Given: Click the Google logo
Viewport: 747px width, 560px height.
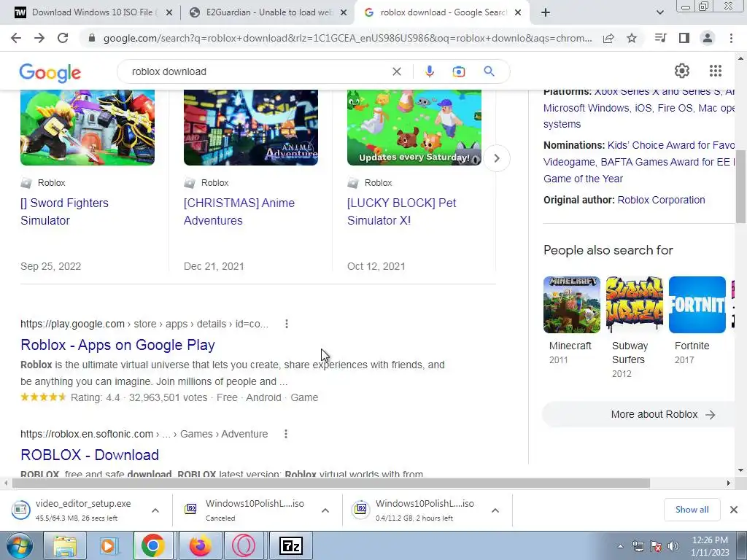Looking at the screenshot, I should 50,73.
